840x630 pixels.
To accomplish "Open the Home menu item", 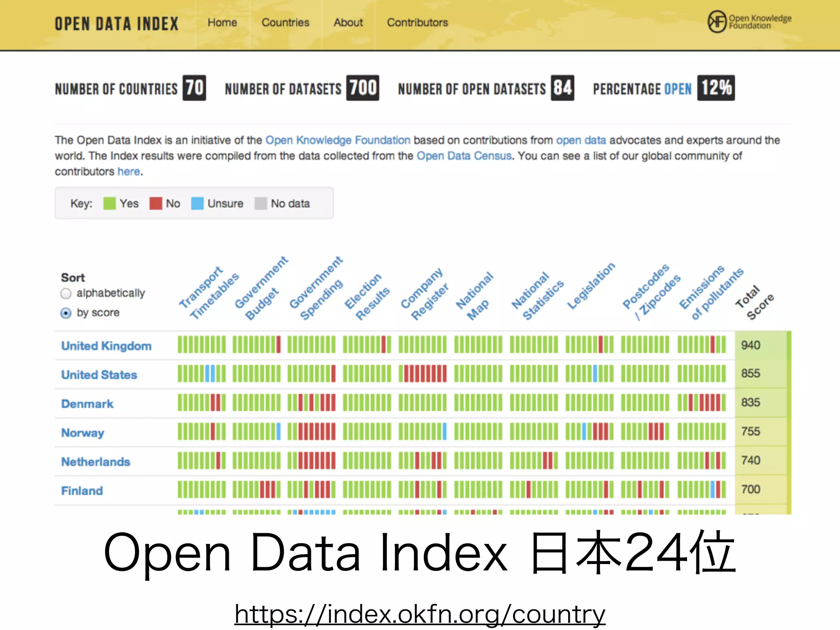I will click(222, 23).
